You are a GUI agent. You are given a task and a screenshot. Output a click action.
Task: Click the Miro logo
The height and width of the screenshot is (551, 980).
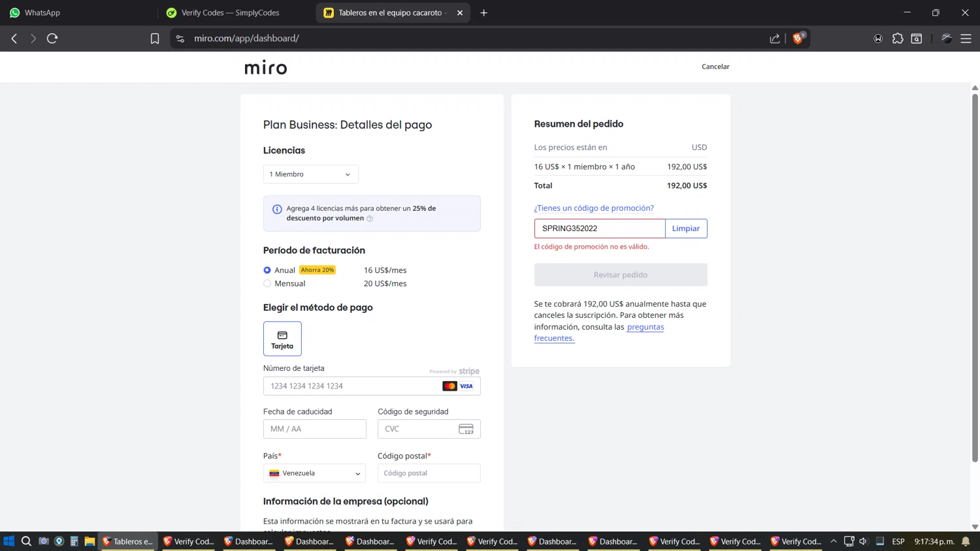pyautogui.click(x=266, y=67)
